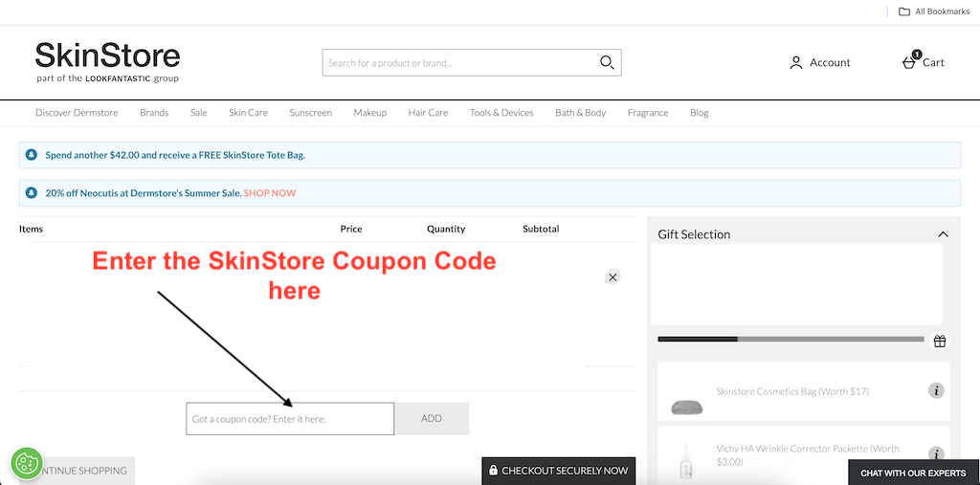Viewport: 980px width, 485px height.
Task: Click the Subtotal column header
Action: [542, 229]
